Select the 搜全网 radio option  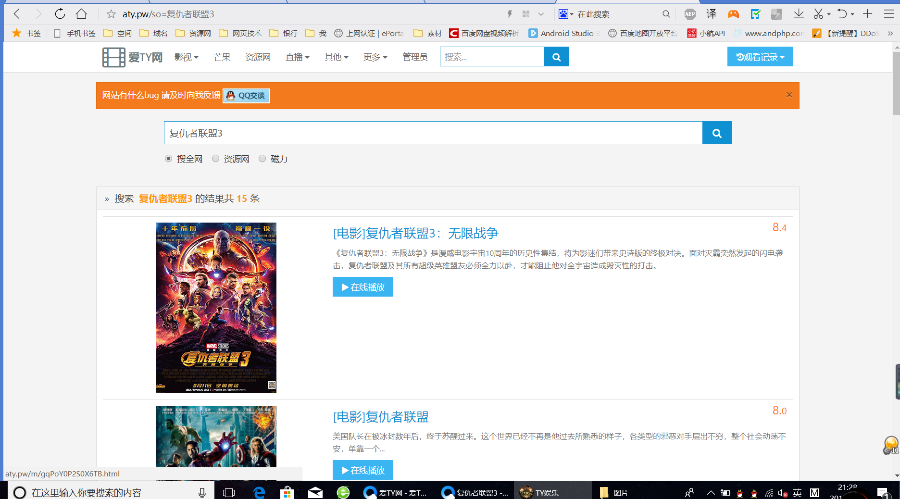point(168,158)
